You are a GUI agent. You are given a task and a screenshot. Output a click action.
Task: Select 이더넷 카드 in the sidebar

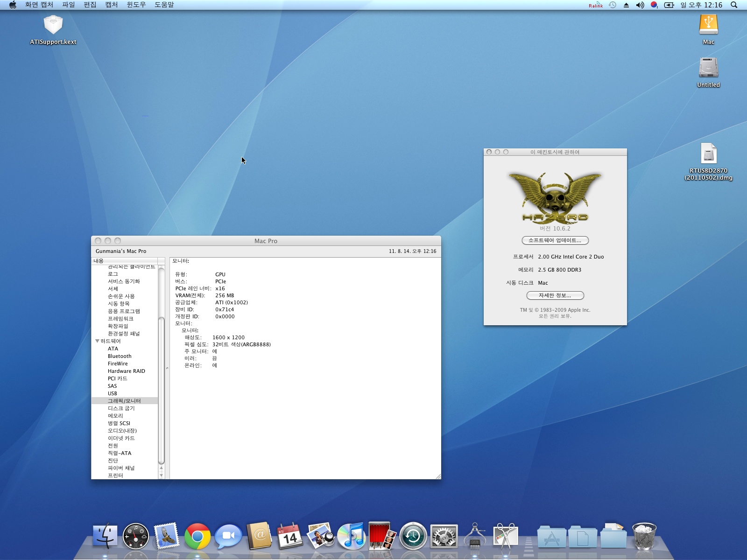pyautogui.click(x=121, y=438)
